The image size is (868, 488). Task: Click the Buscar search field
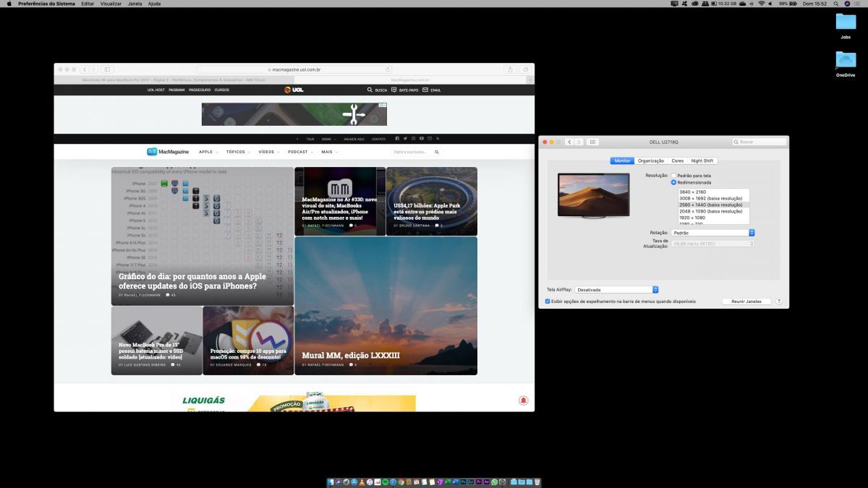[759, 142]
